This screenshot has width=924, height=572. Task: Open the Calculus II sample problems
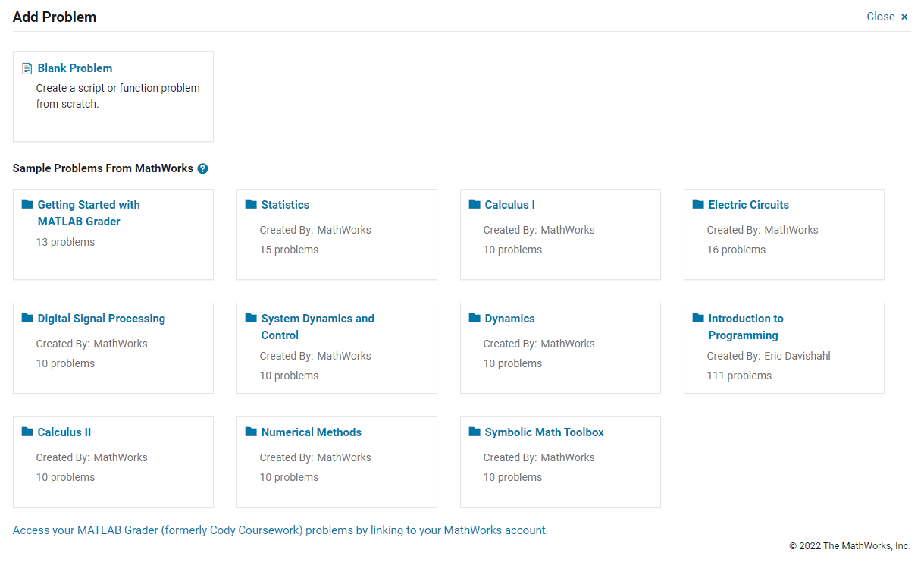(64, 432)
